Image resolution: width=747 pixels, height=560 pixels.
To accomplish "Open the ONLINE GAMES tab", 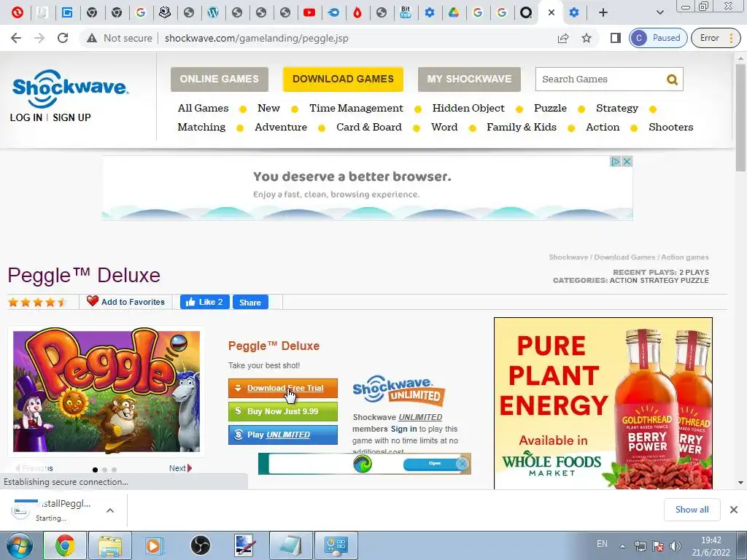I will click(219, 79).
